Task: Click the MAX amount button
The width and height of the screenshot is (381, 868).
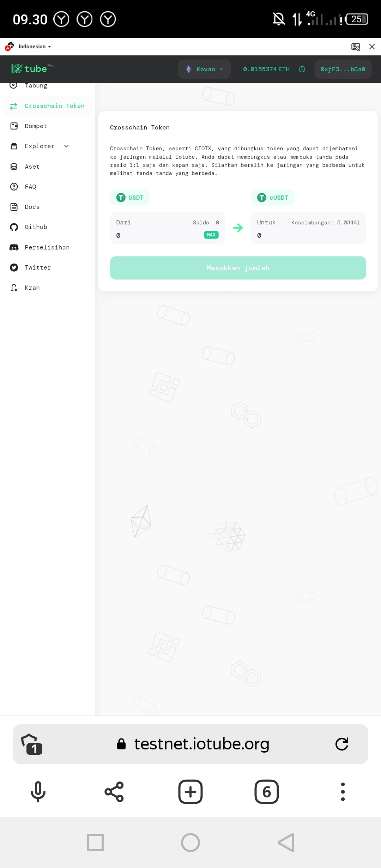Action: pyautogui.click(x=211, y=235)
